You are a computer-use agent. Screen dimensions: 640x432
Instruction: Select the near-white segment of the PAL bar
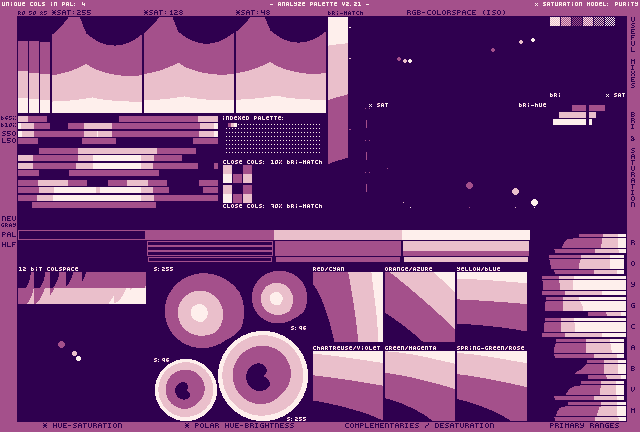[x=466, y=235]
